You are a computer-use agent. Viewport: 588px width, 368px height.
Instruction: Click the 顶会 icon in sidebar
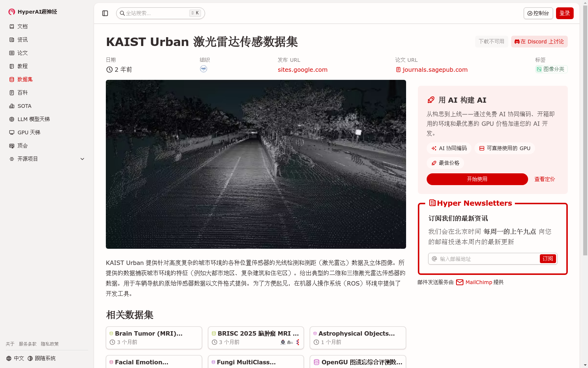tap(12, 146)
